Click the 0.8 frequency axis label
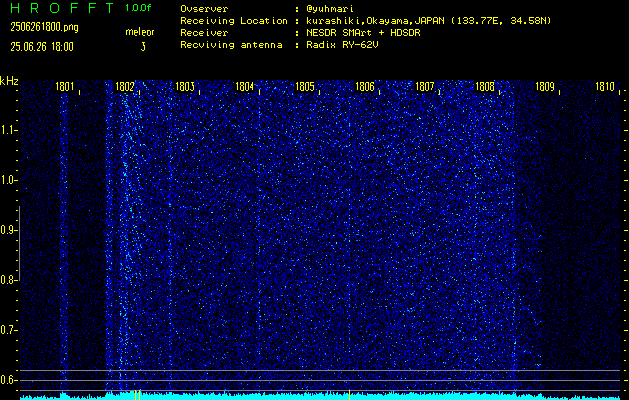 pos(8,280)
